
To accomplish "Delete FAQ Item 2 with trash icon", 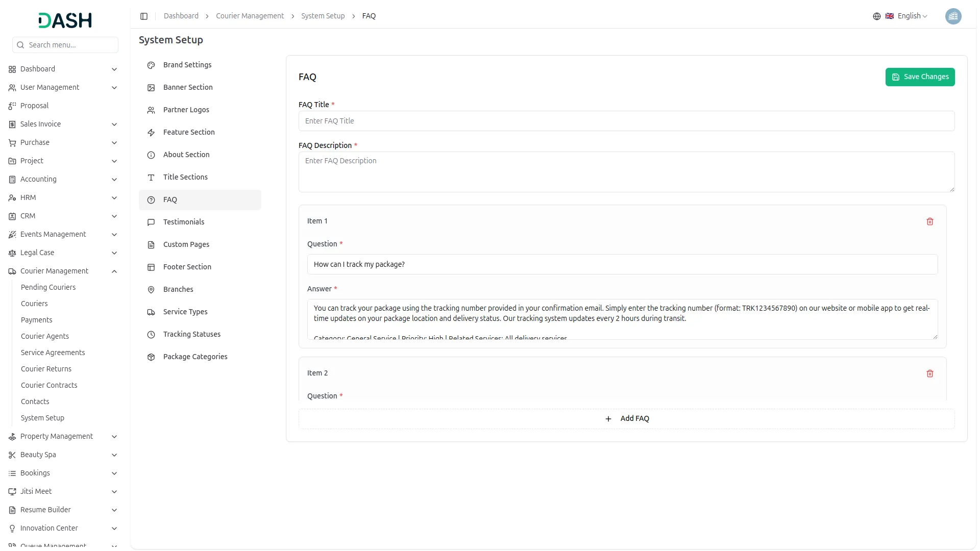I will pos(929,373).
